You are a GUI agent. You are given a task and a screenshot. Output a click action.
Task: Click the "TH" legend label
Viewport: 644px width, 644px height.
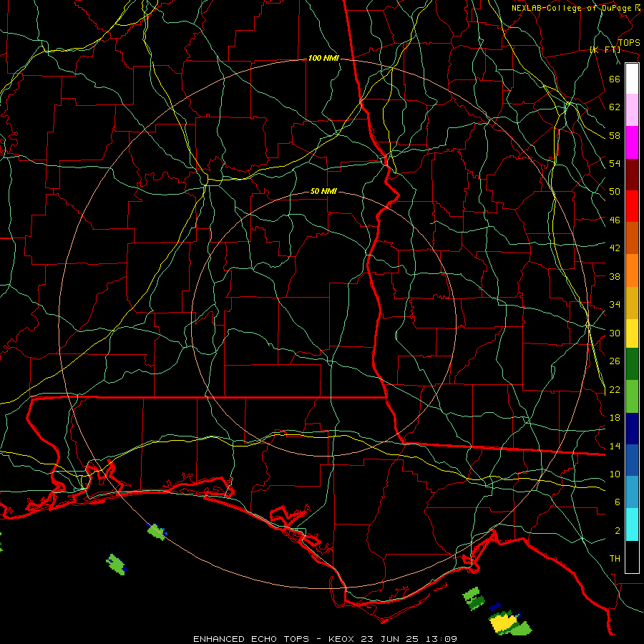615,559
